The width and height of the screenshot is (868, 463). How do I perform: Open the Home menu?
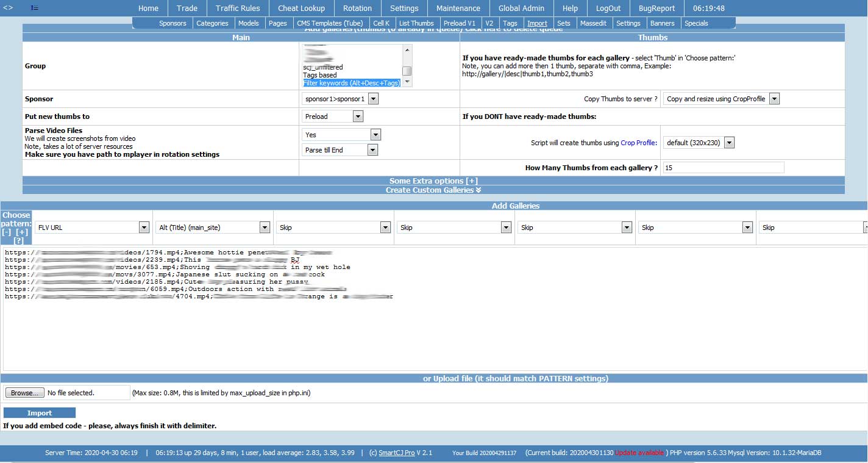[148, 8]
